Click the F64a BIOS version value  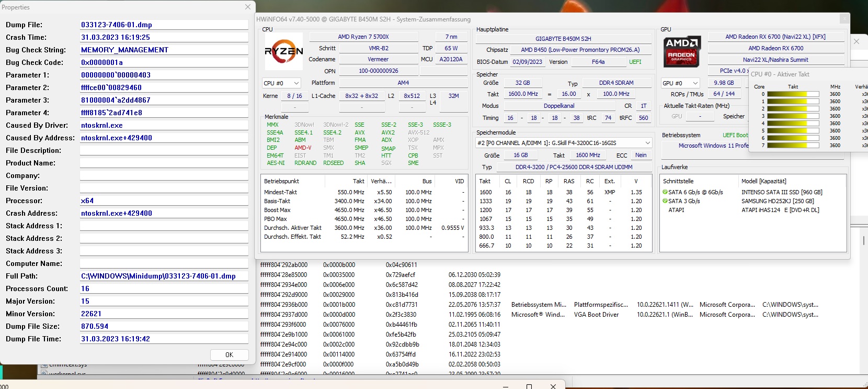tap(598, 62)
